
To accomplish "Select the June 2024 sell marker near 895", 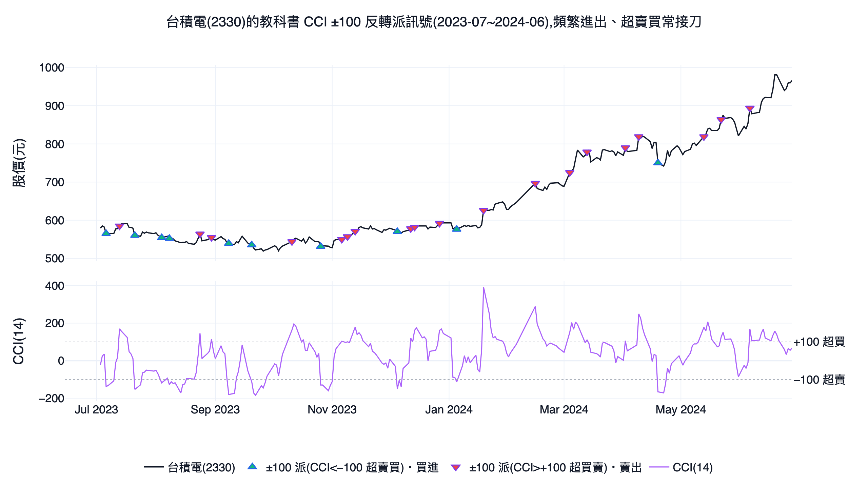I will pos(750,109).
